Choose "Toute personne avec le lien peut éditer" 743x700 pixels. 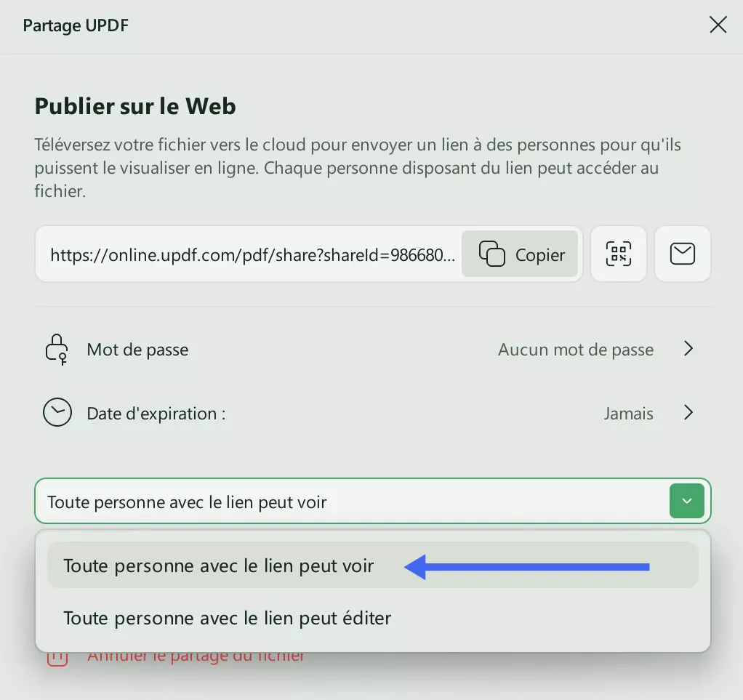click(x=227, y=619)
